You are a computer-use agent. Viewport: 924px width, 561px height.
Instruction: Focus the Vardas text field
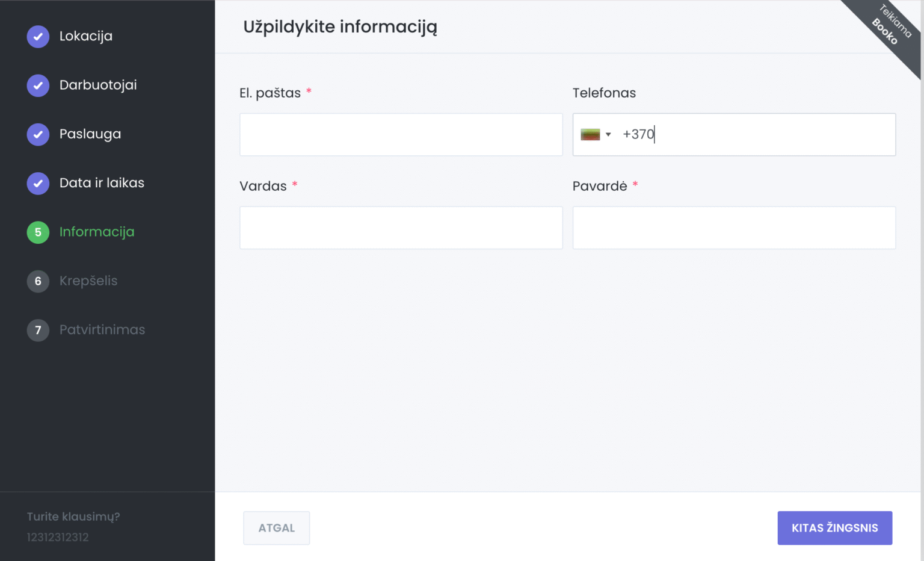(x=401, y=228)
